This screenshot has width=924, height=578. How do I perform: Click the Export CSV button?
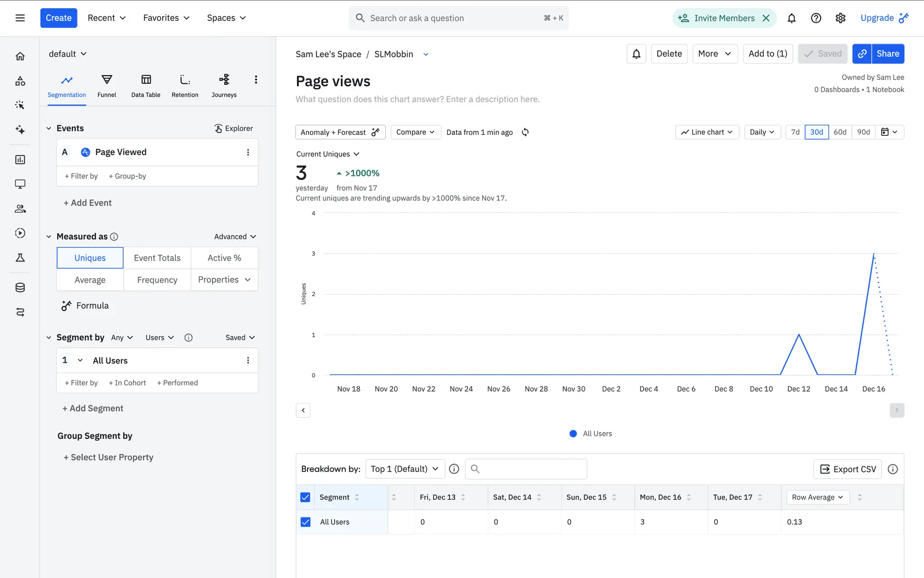click(x=847, y=469)
